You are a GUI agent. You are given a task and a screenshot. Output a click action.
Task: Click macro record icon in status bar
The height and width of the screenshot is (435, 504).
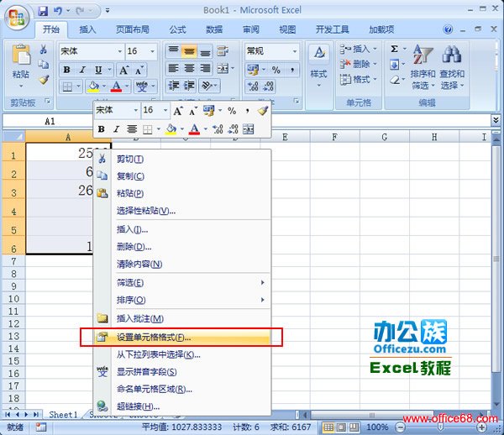click(41, 427)
